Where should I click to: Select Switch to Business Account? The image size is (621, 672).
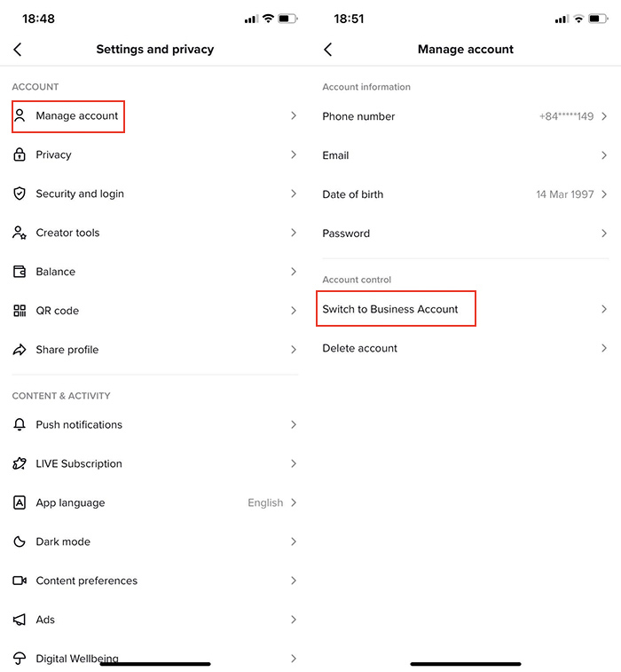coord(466,309)
